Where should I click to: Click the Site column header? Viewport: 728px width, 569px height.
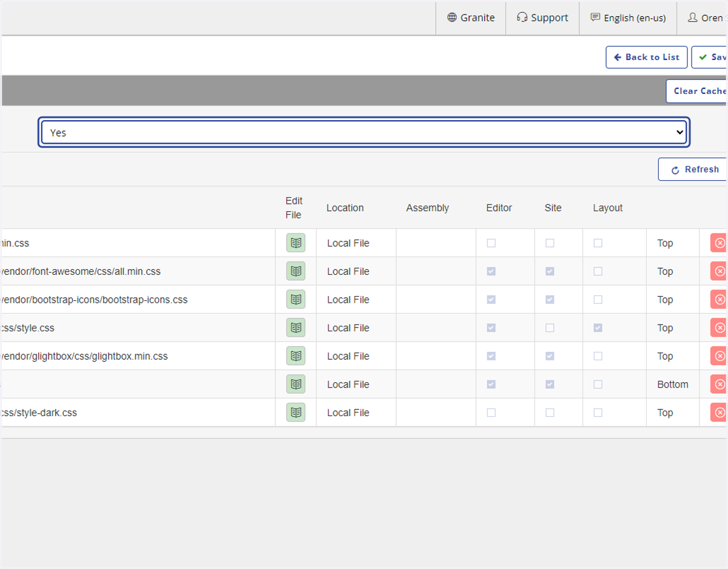pos(553,207)
